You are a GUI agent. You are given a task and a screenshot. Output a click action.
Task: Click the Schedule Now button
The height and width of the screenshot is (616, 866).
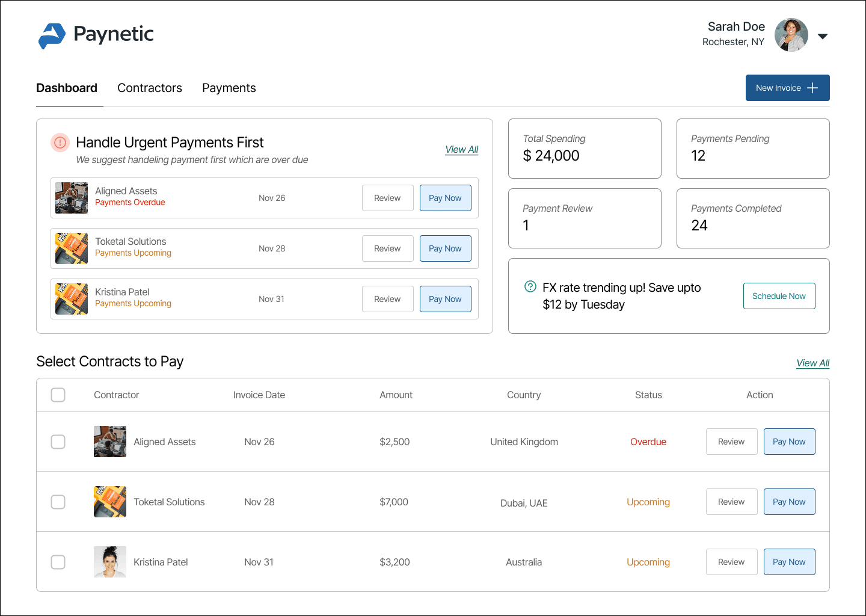(x=779, y=296)
